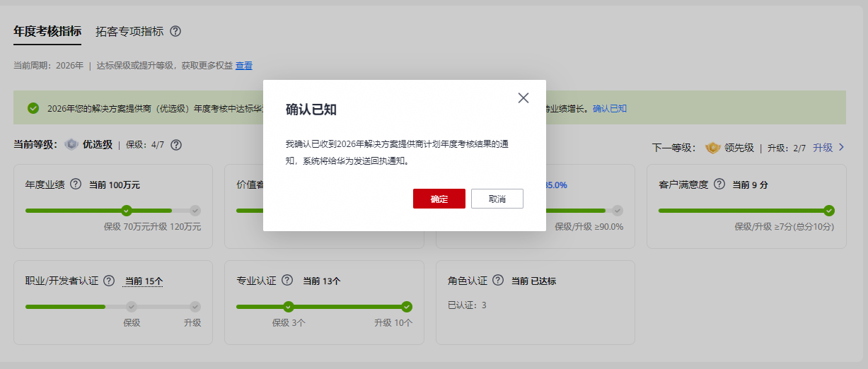Click the 优选级 badge icon

point(71,144)
